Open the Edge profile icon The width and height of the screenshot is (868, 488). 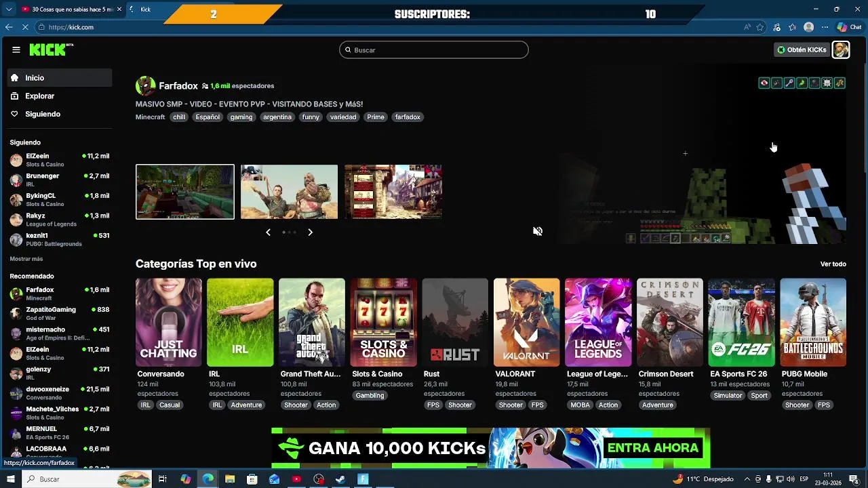point(808,27)
